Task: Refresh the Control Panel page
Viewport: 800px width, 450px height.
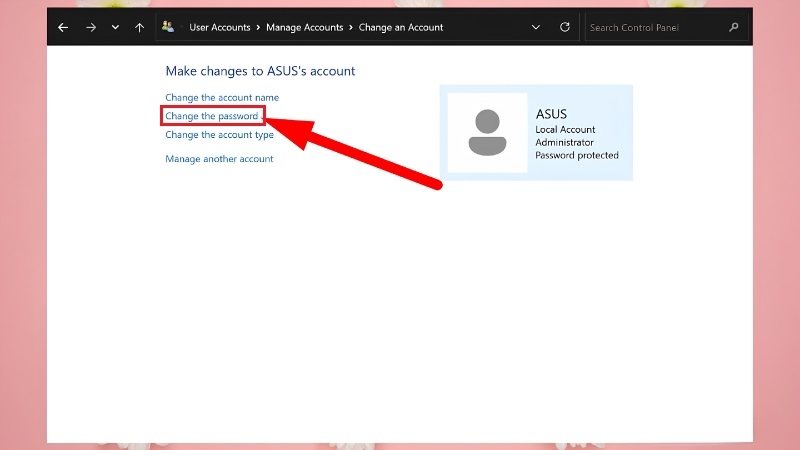Action: coord(565,27)
